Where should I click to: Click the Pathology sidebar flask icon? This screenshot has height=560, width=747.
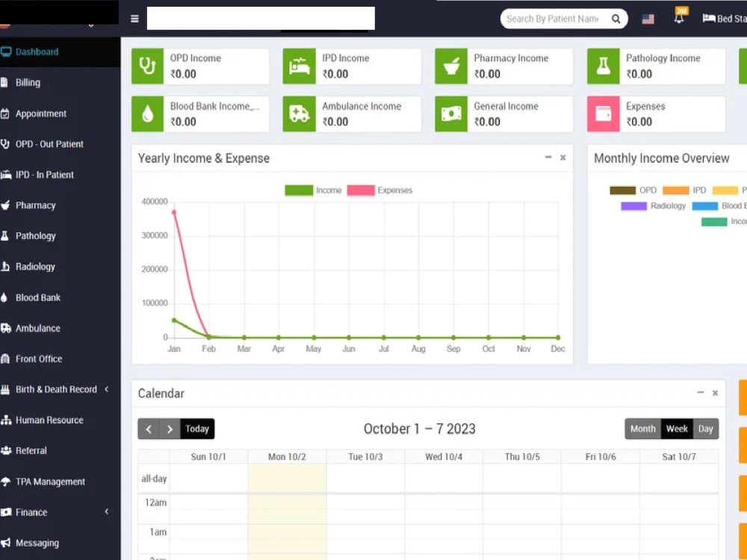click(x=4, y=236)
